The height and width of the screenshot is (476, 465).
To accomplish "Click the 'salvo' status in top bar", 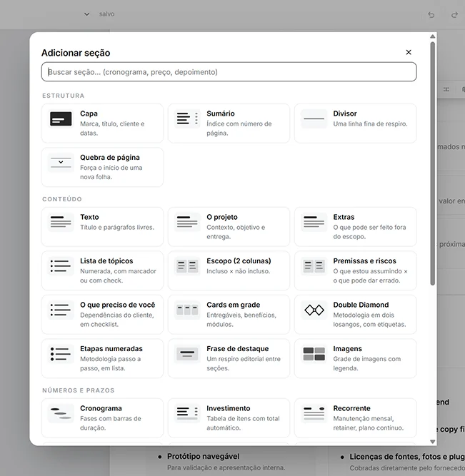I will 106,14.
